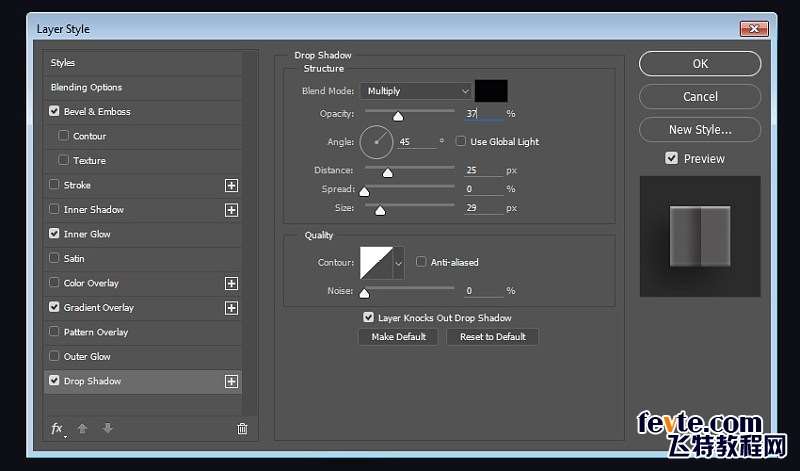Add another Gradient Overlay with plus icon
Image resolution: width=800 pixels, height=471 pixels.
tap(231, 308)
